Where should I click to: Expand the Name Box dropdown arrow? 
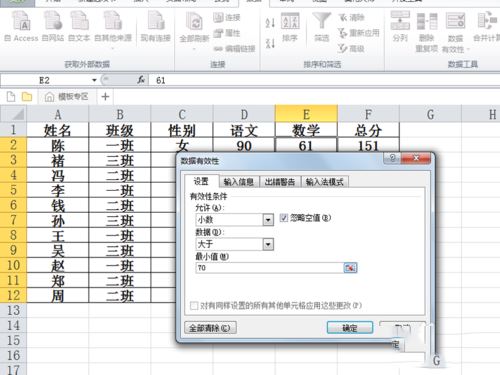(94, 80)
